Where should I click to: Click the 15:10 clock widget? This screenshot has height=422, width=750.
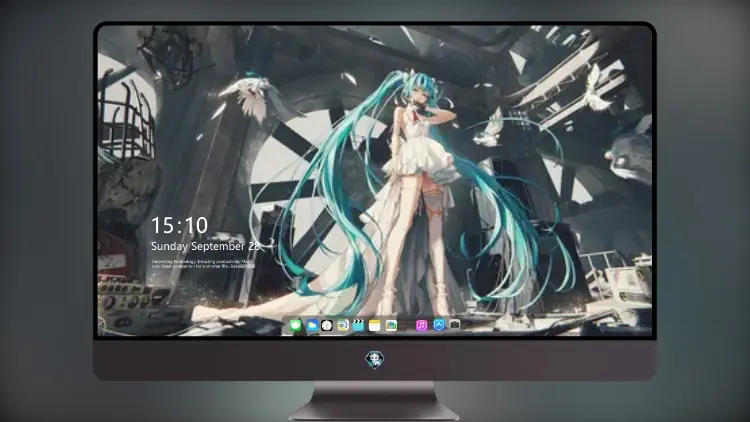tap(179, 225)
